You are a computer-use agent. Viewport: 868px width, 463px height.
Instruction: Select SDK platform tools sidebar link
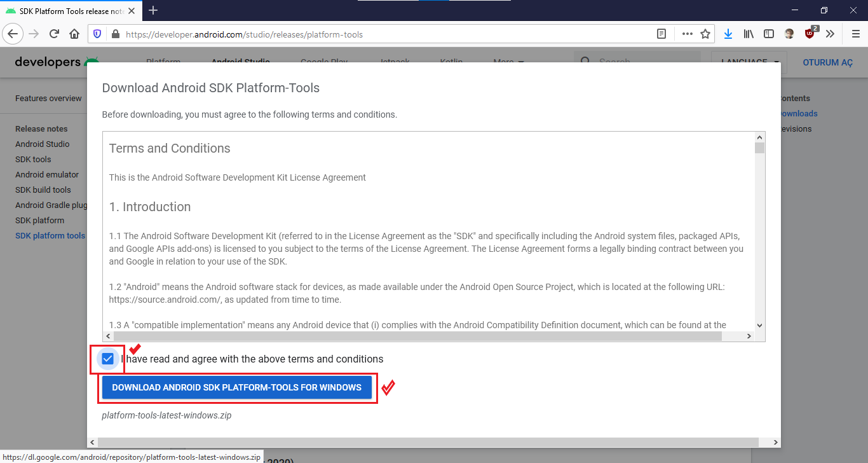point(50,236)
